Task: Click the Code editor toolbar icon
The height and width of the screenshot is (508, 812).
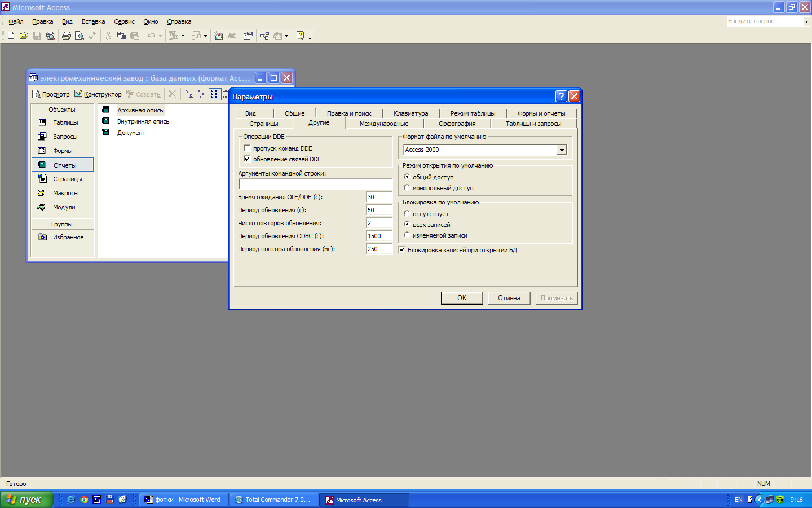Action: coord(219,36)
